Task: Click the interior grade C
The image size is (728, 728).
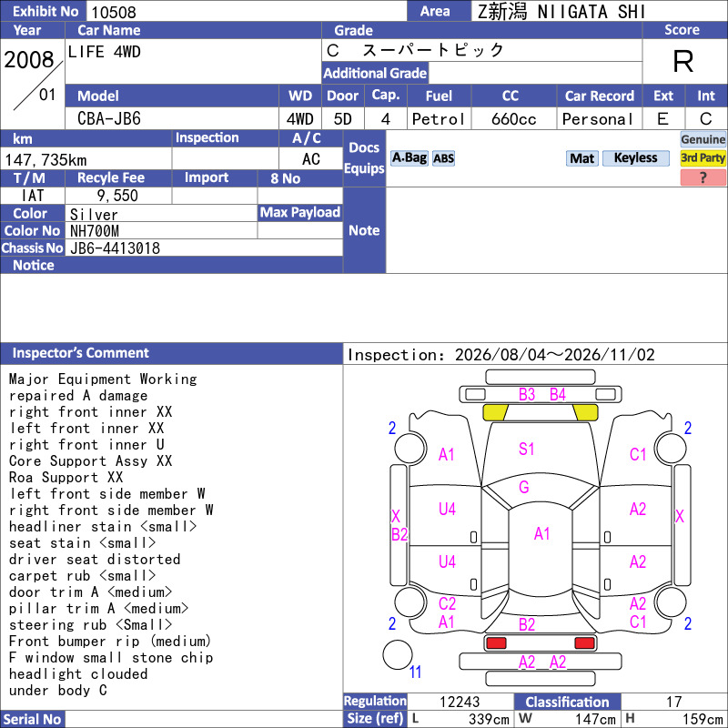Action: [706, 119]
